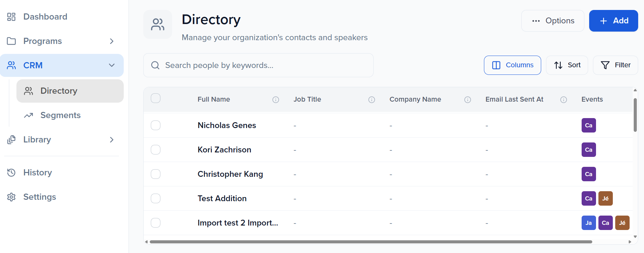644x253 pixels.
Task: Click the blue Ja event badge
Action: [588, 223]
